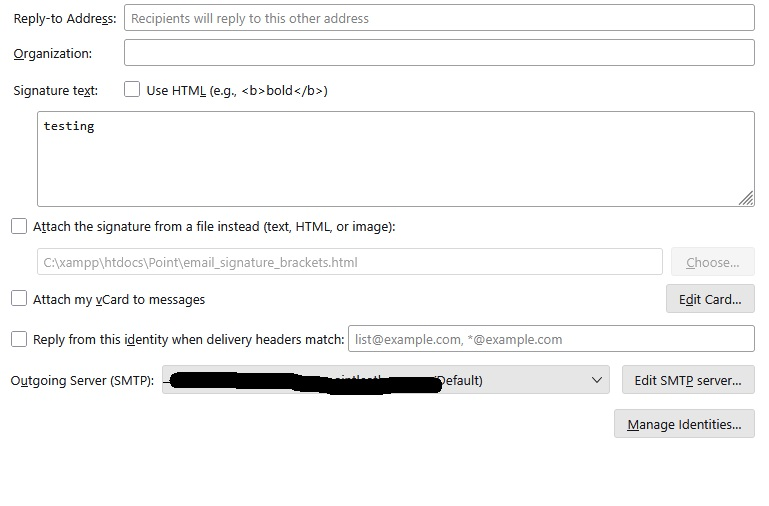Click the Signature text label
This screenshot has height=506, width=769.
pos(56,91)
